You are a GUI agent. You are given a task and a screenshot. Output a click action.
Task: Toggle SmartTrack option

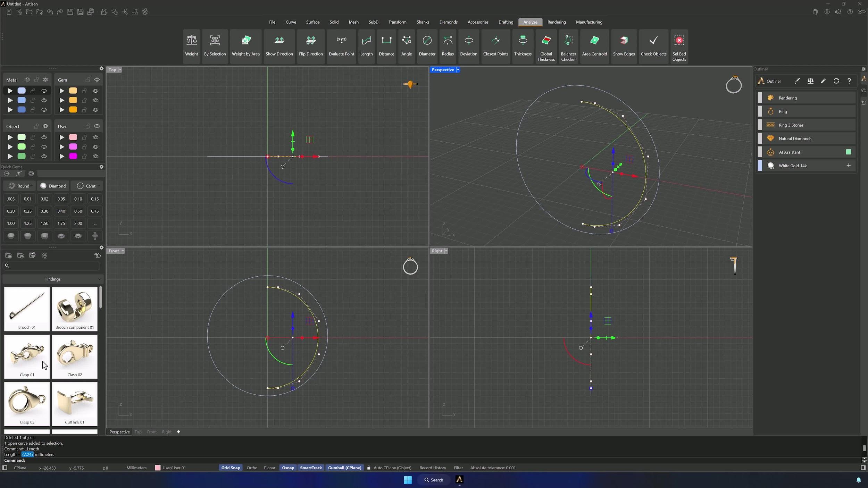pyautogui.click(x=311, y=468)
